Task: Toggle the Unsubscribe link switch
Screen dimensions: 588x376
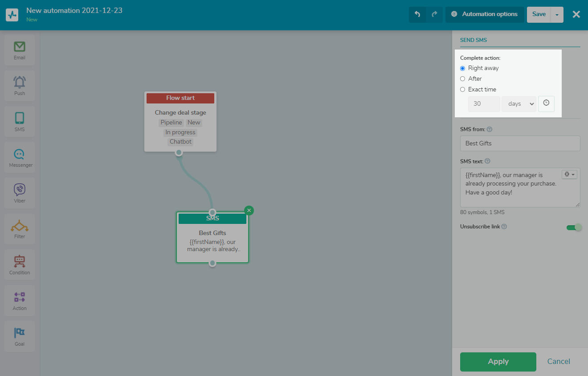Action: [x=574, y=227]
